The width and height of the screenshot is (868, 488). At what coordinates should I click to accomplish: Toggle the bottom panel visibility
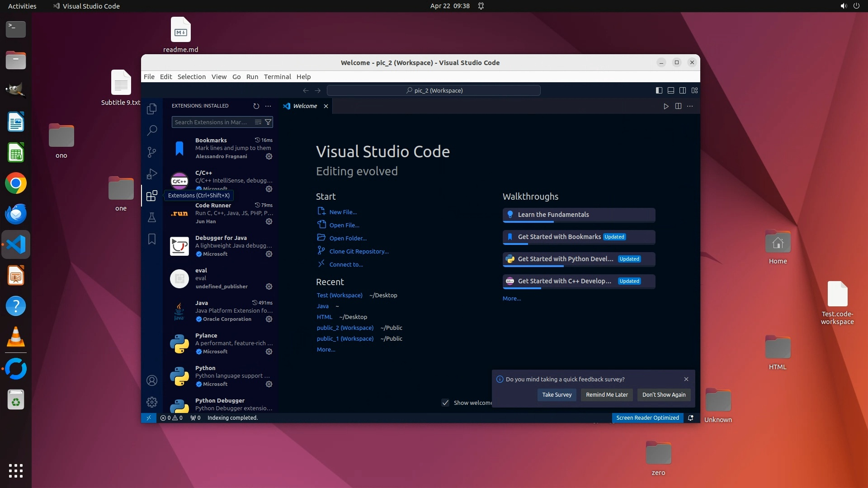671,90
